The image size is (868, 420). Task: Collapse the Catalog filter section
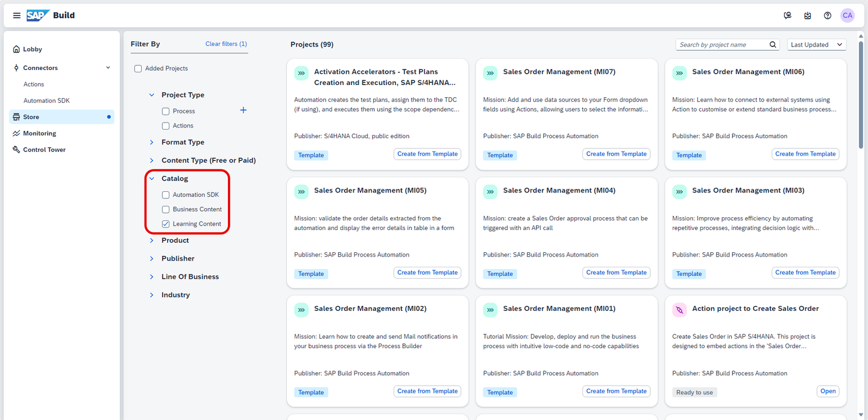152,179
